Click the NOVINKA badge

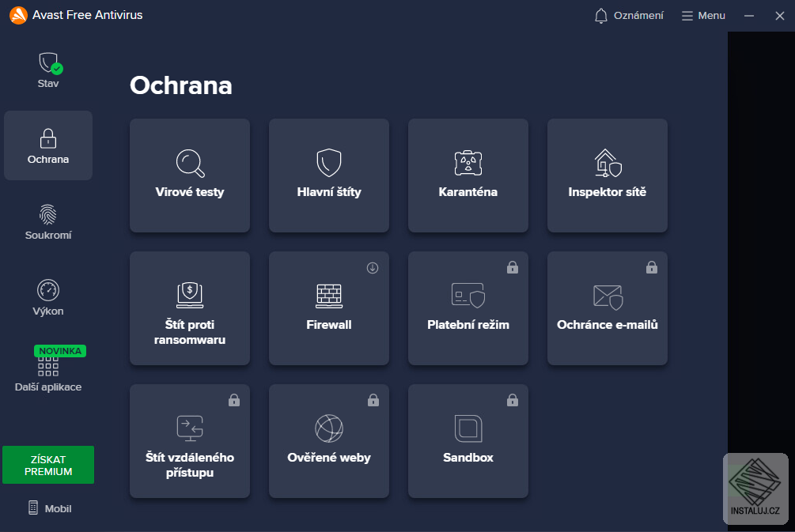click(x=60, y=351)
